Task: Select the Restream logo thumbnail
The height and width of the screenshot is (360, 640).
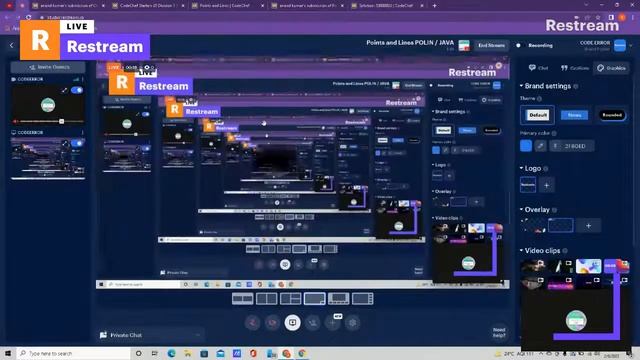Action: 528,185
